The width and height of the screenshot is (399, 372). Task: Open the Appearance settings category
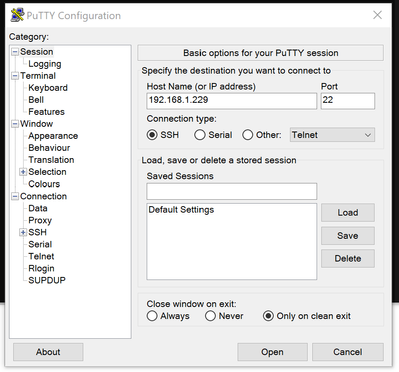pyautogui.click(x=53, y=136)
